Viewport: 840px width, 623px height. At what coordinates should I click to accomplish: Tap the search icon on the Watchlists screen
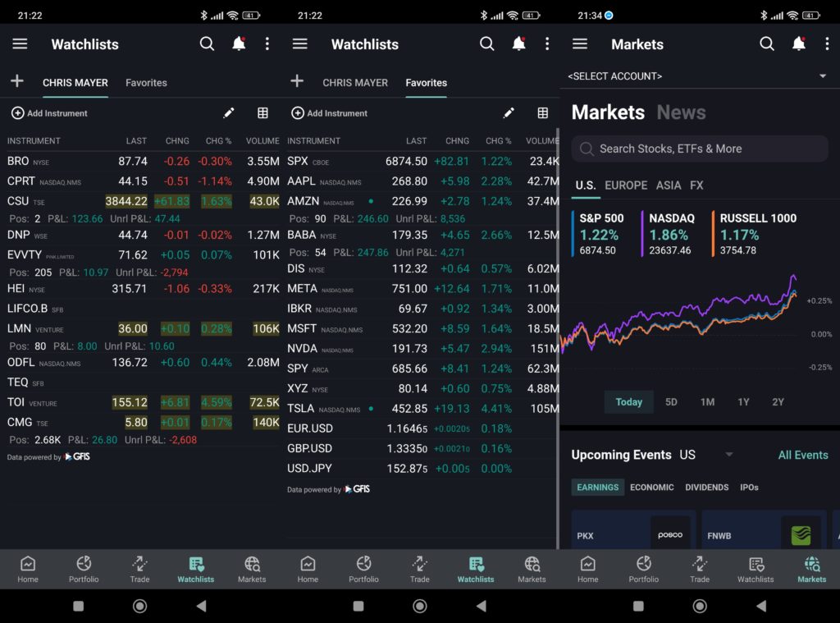click(x=207, y=44)
